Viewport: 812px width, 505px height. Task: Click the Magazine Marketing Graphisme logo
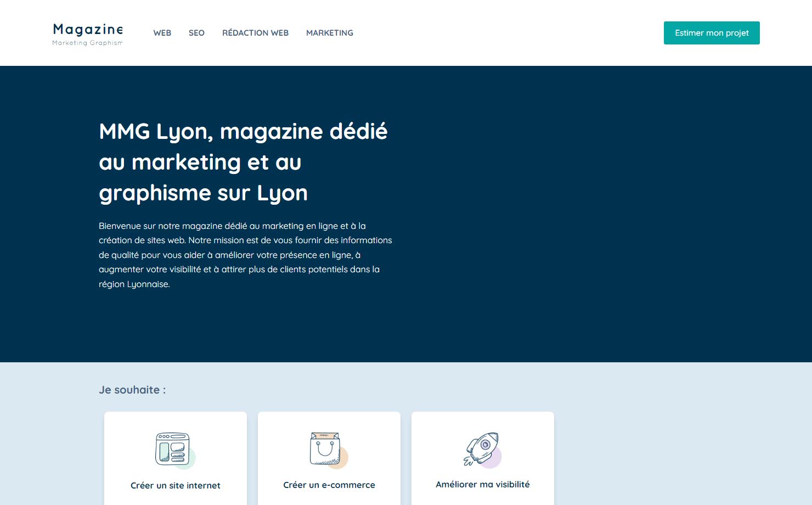88,34
